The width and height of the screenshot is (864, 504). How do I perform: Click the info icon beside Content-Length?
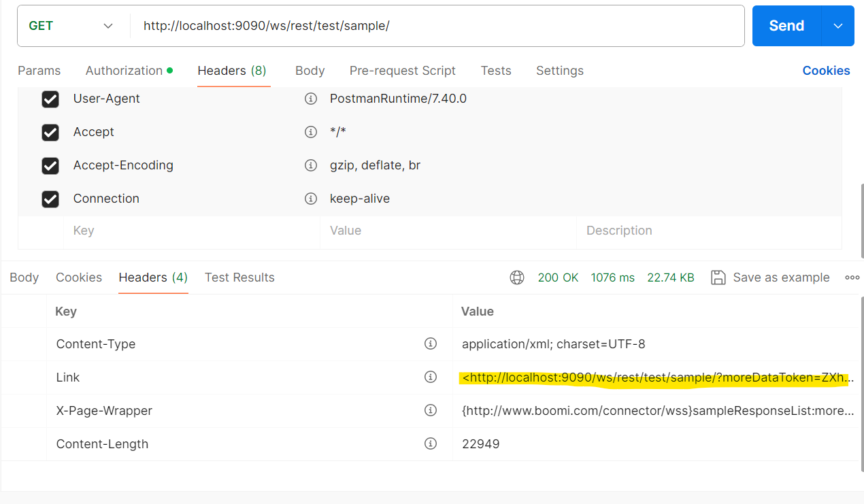[x=431, y=443]
